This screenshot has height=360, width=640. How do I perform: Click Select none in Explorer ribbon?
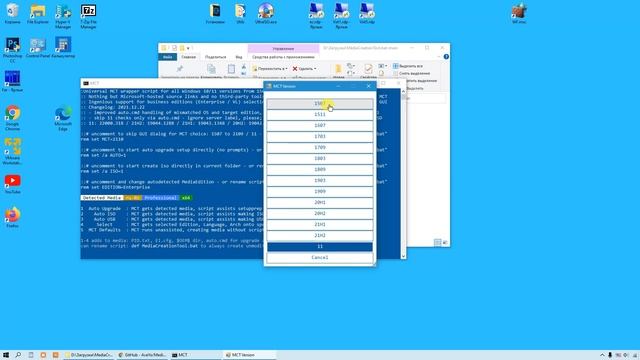click(x=411, y=73)
